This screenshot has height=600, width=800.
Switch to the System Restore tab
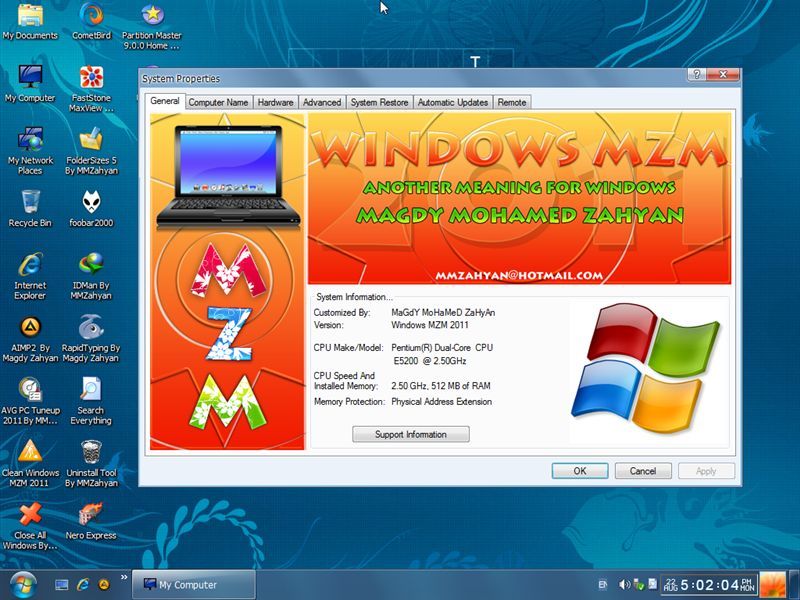click(380, 103)
